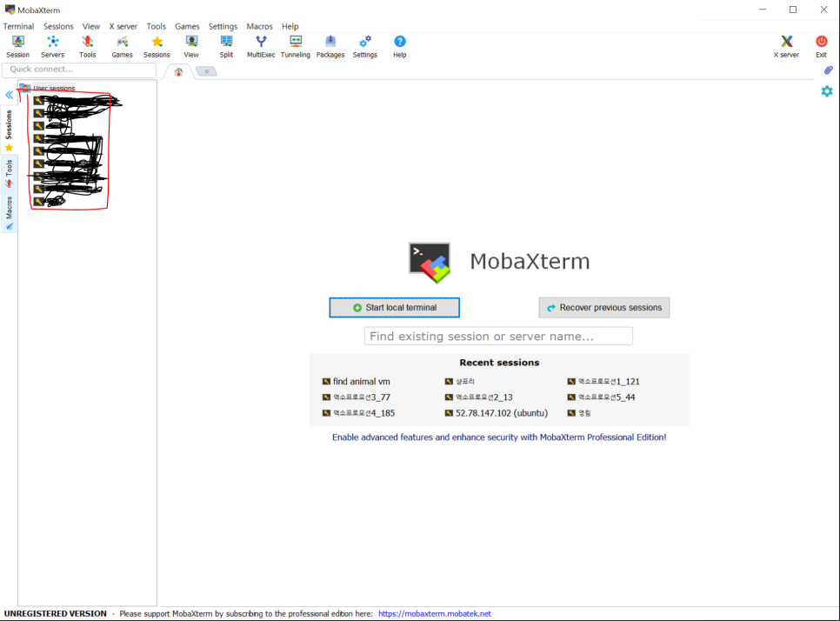Screen dimensions: 840x621
Task: Click the paperclip icon on right edge
Action: pos(828,70)
